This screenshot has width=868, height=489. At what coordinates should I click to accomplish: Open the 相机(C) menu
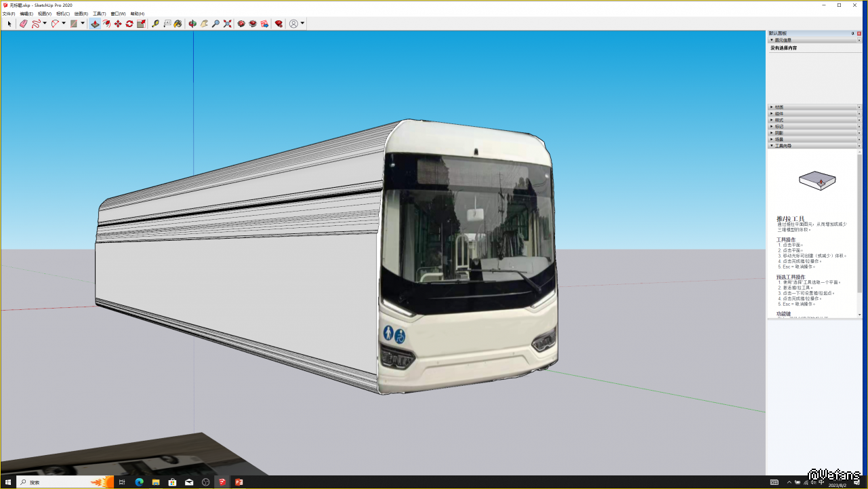point(63,14)
